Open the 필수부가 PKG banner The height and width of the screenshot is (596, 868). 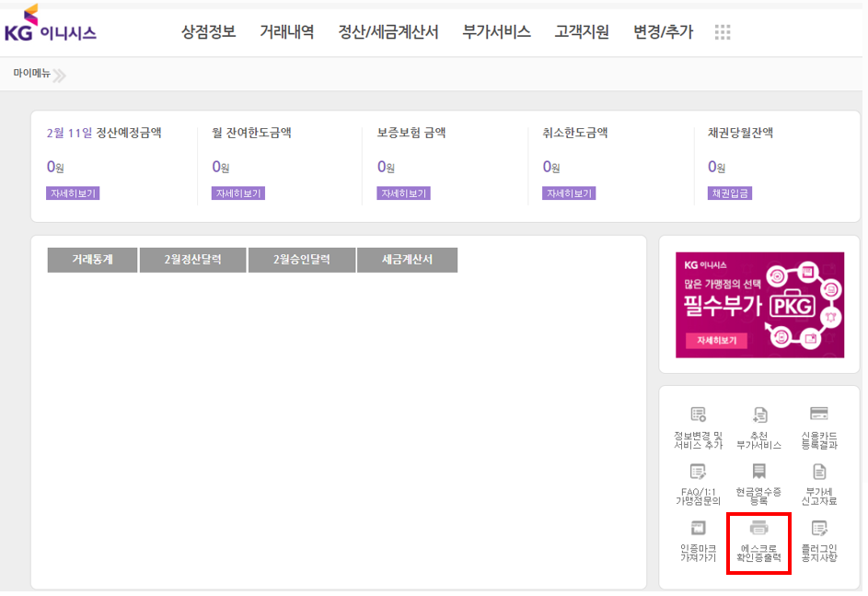[x=759, y=305]
